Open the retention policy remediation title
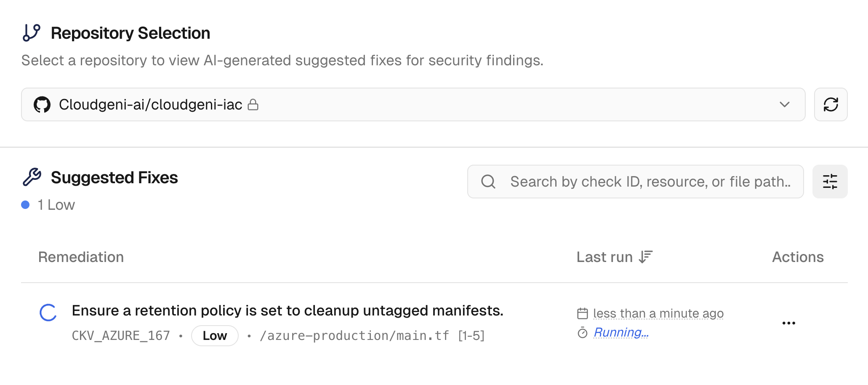This screenshot has width=868, height=385. click(x=288, y=311)
